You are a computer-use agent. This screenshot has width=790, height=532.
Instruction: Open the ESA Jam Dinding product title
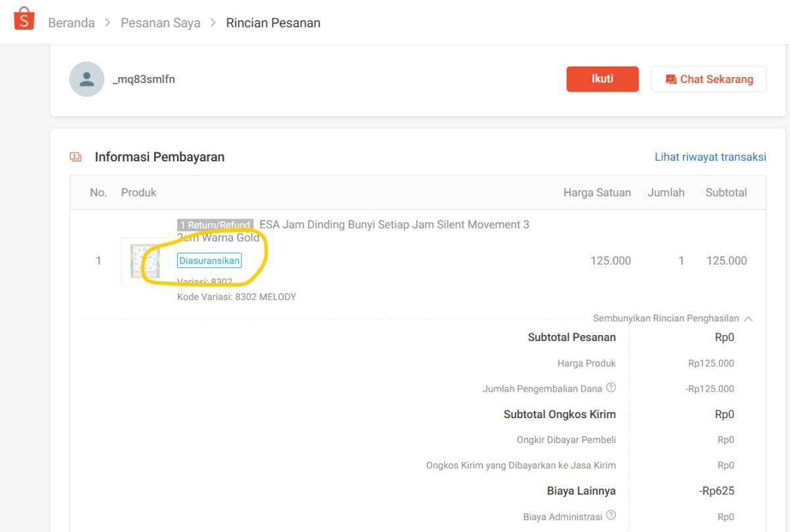coord(394,225)
